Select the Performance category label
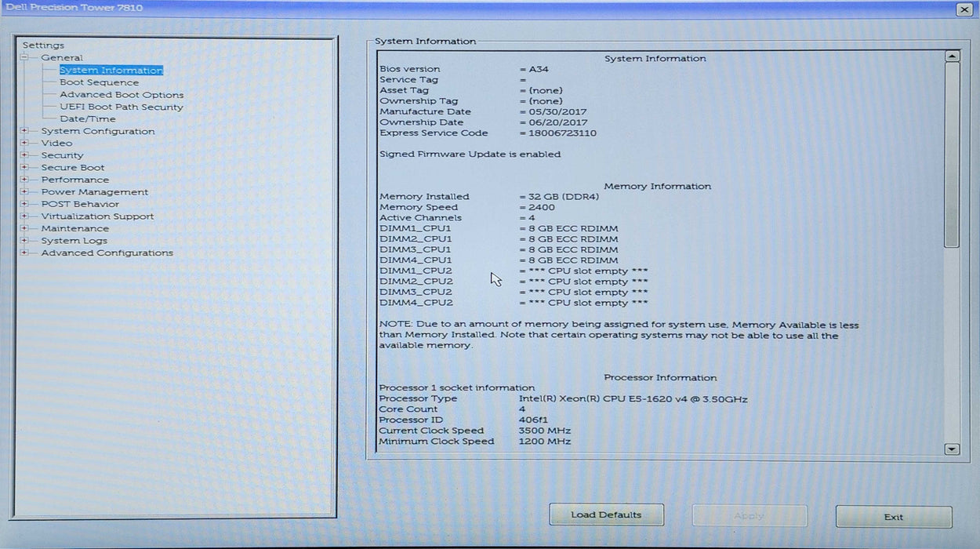The height and width of the screenshot is (549, 980). point(75,180)
